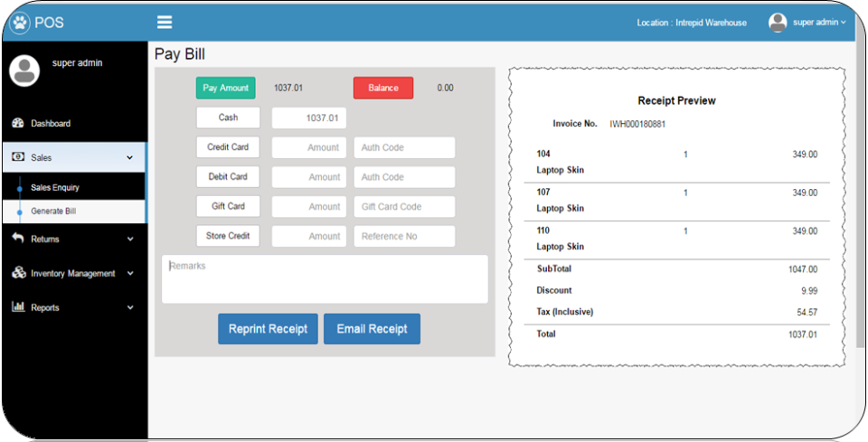The height and width of the screenshot is (442, 868).
Task: Click the Reprint Receipt button
Action: pyautogui.click(x=268, y=329)
